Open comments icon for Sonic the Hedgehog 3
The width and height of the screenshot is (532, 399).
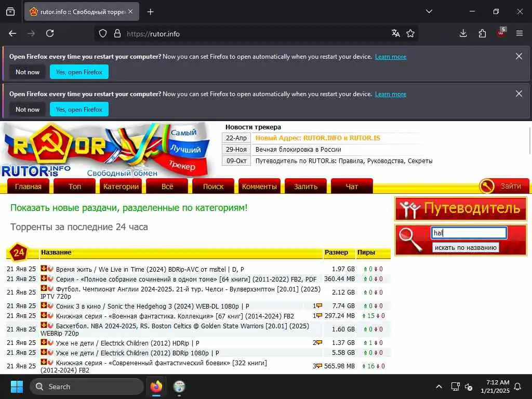319,305
